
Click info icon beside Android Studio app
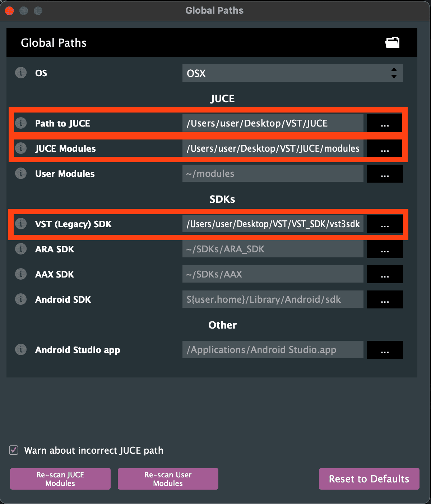coord(21,350)
